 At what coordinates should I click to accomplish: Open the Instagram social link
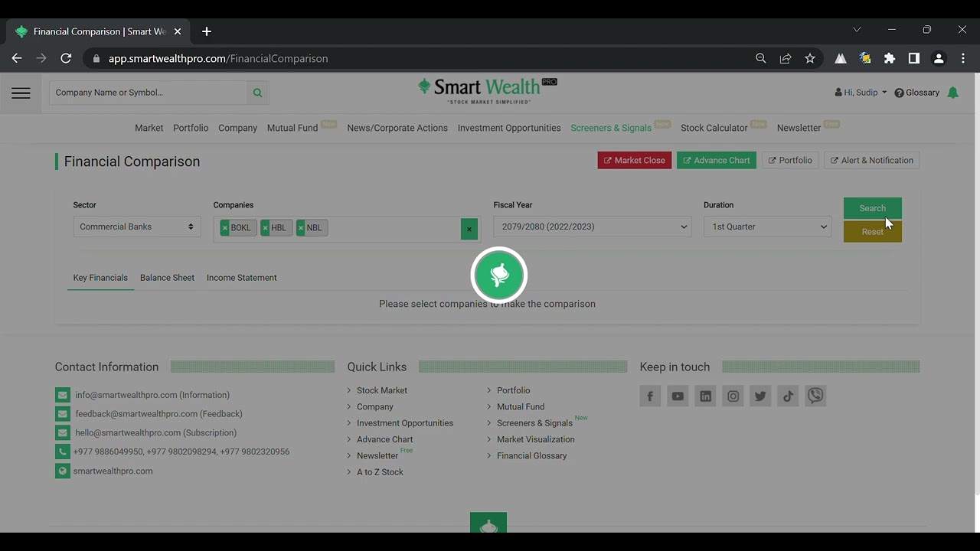(733, 396)
